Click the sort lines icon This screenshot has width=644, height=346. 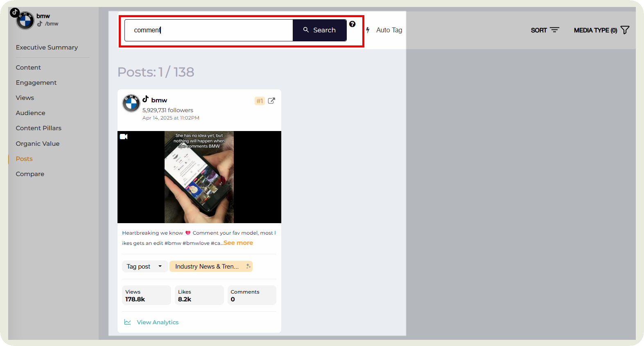554,30
